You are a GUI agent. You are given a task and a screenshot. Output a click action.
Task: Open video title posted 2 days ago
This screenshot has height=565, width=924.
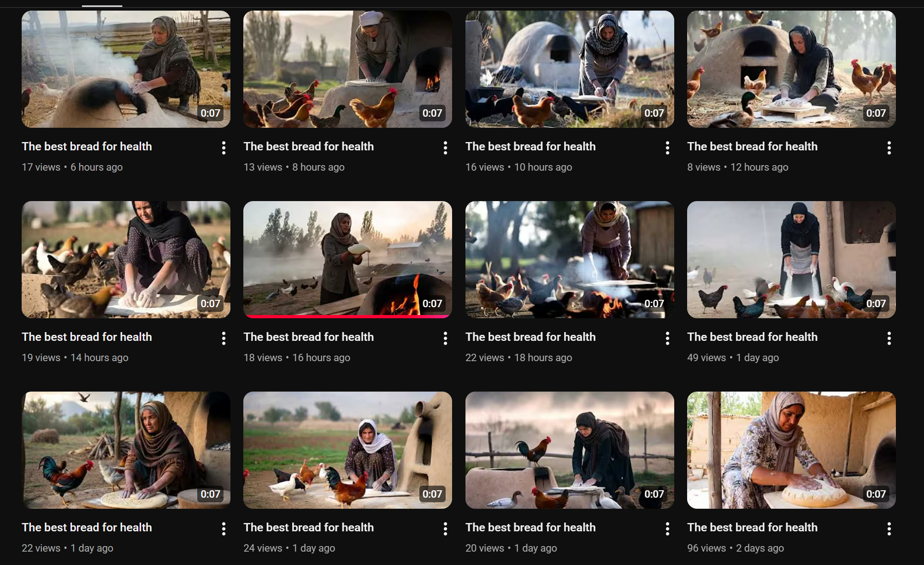pos(752,527)
